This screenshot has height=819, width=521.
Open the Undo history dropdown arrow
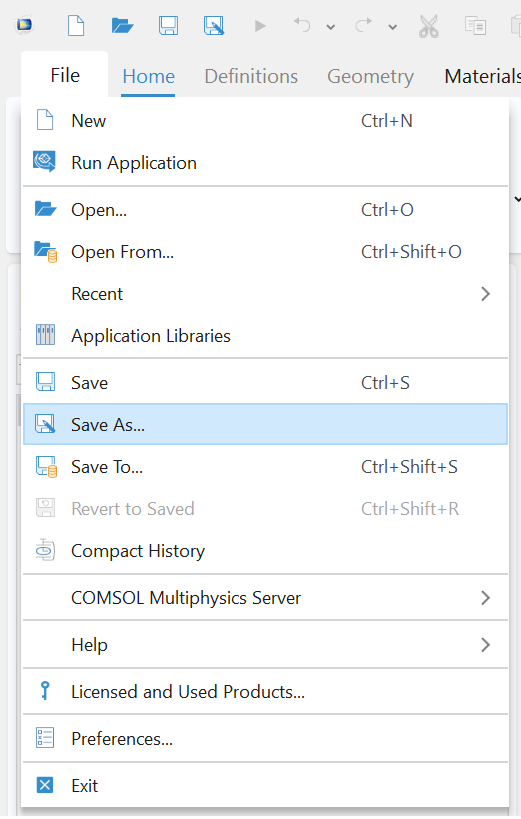(331, 27)
